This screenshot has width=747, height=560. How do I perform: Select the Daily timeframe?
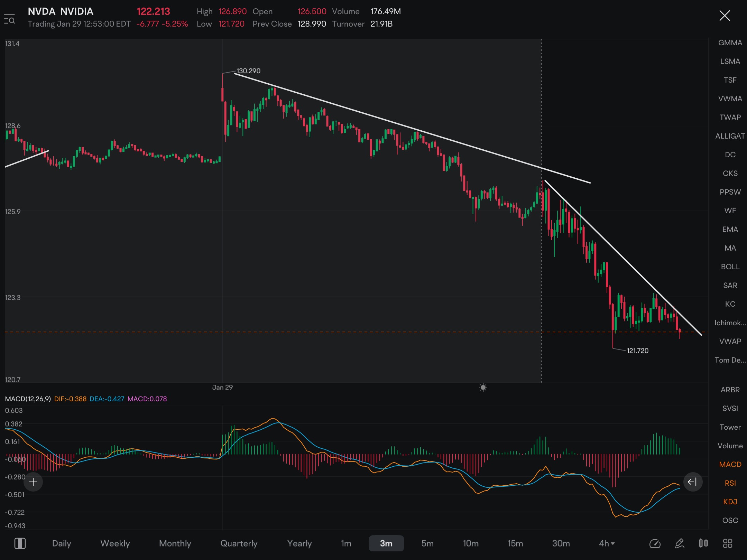point(62,543)
